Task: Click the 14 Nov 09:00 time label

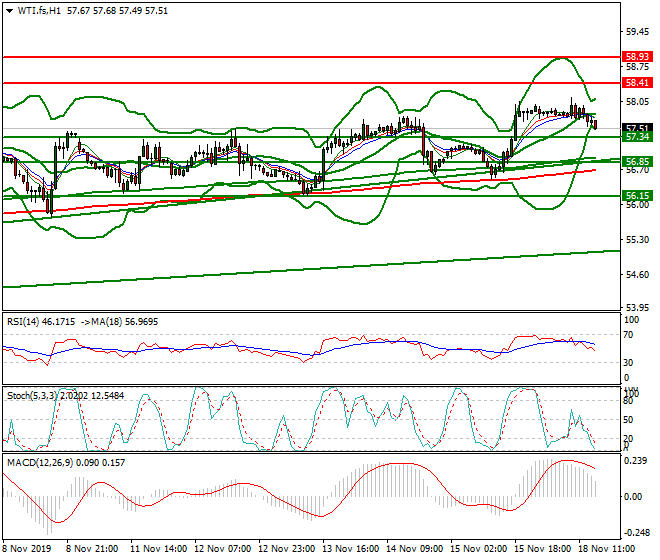Action: [x=415, y=549]
